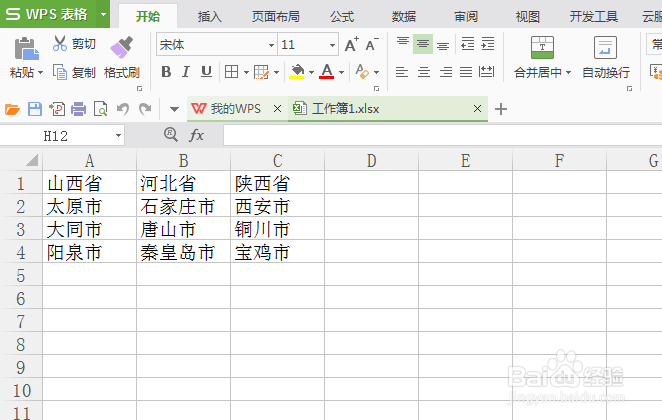This screenshot has width=662, height=420.
Task: Expand the 合并居中 dropdown arrow
Action: click(x=568, y=73)
